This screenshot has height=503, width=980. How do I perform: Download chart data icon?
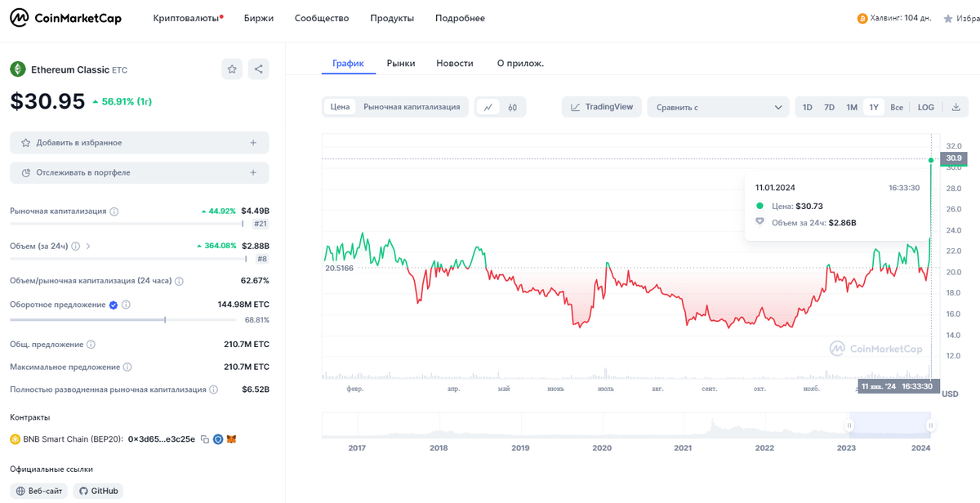955,107
